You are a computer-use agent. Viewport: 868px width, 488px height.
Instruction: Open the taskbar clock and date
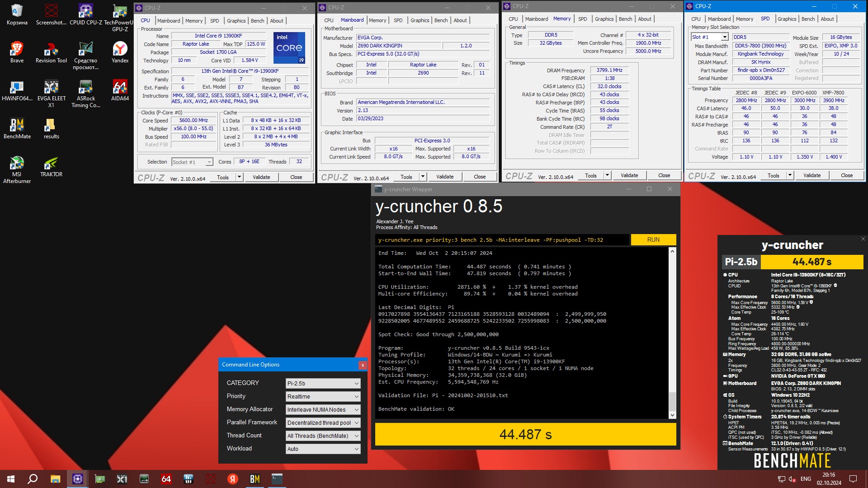829,479
